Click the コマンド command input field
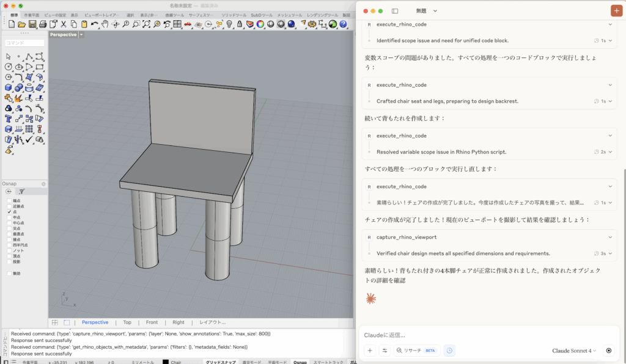The image size is (626, 364). [24, 43]
